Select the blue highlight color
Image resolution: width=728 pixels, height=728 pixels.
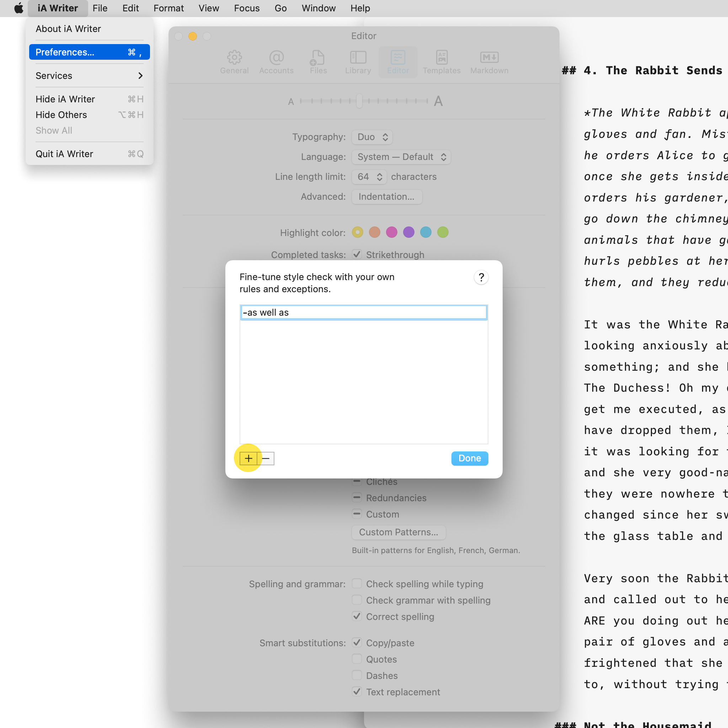[x=426, y=232]
